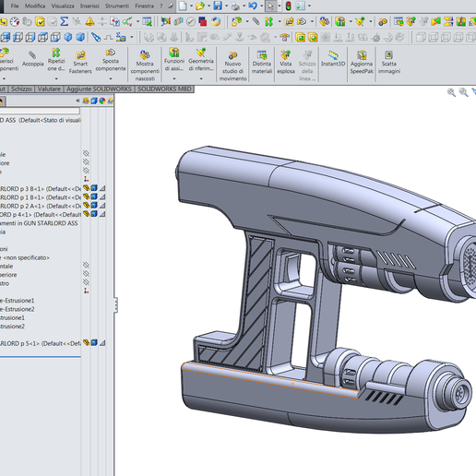This screenshot has width=476, height=476.
Task: Click the blue flashlight tool icon
Action: (96, 37)
